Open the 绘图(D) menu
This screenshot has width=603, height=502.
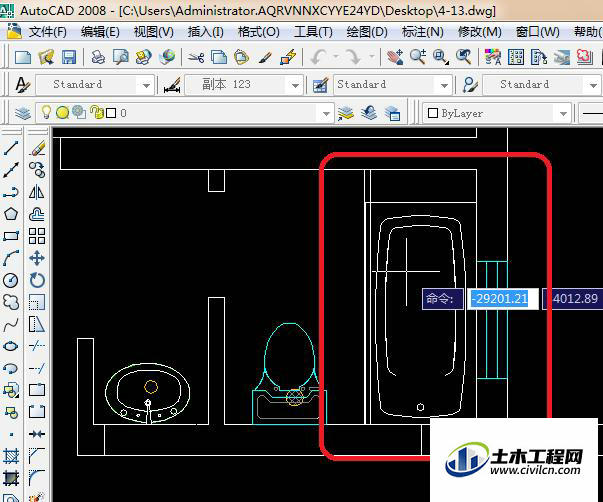coord(367,32)
